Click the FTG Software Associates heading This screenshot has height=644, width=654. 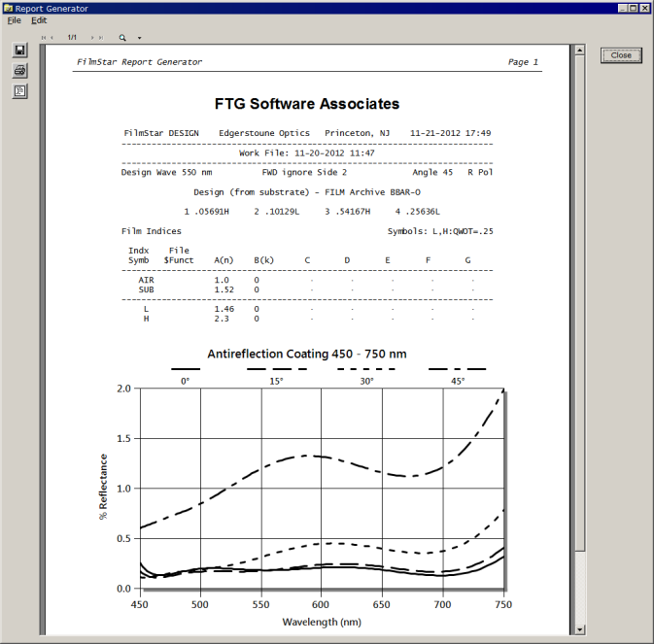(x=307, y=104)
